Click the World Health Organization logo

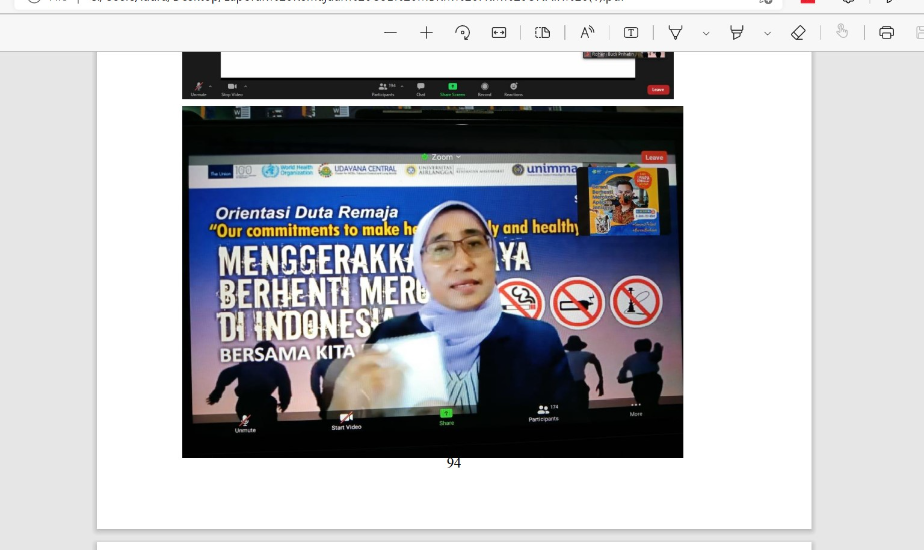click(x=288, y=170)
